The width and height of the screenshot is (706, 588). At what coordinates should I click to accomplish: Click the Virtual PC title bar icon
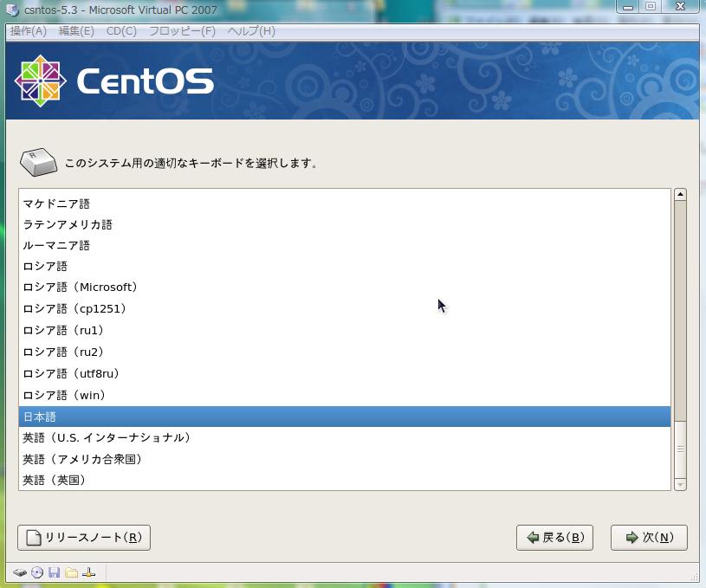[x=13, y=10]
